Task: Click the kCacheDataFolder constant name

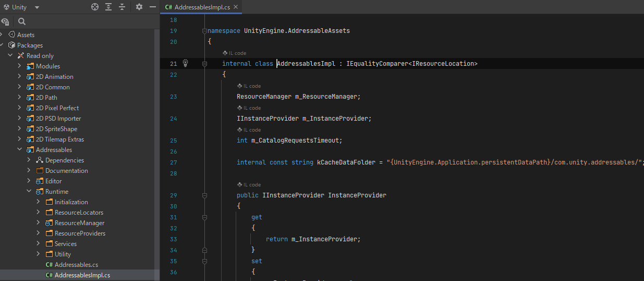Action: 346,162
